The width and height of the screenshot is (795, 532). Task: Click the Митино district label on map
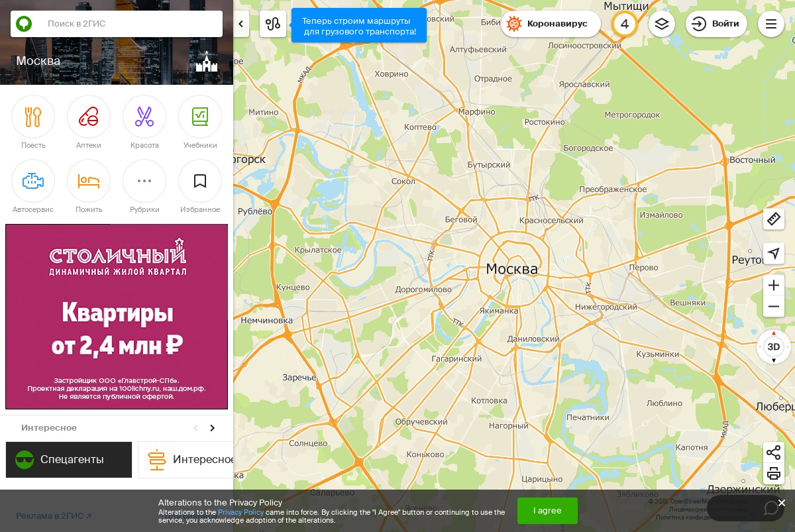click(264, 112)
